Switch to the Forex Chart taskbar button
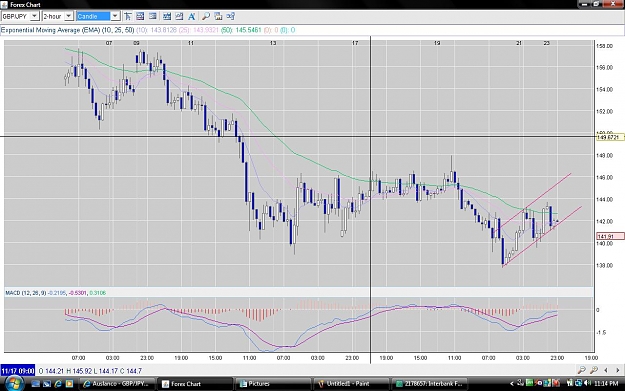The image size is (625, 391). click(195, 384)
